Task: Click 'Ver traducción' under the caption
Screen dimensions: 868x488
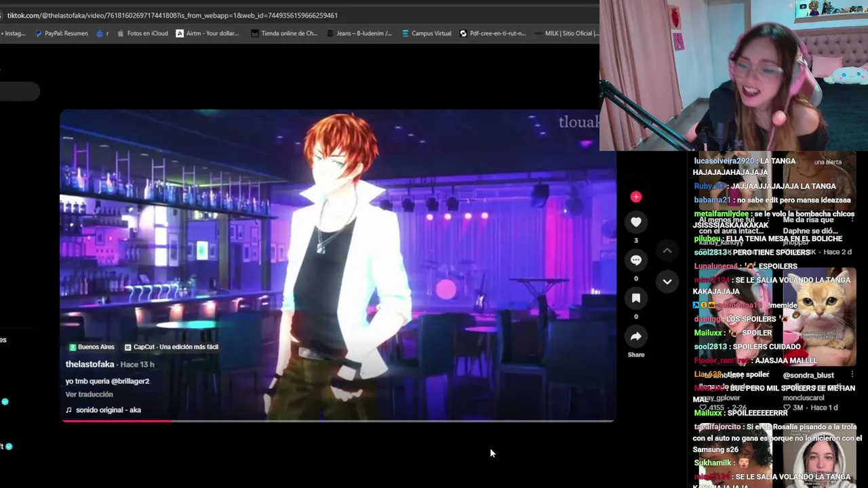Action: (x=89, y=394)
